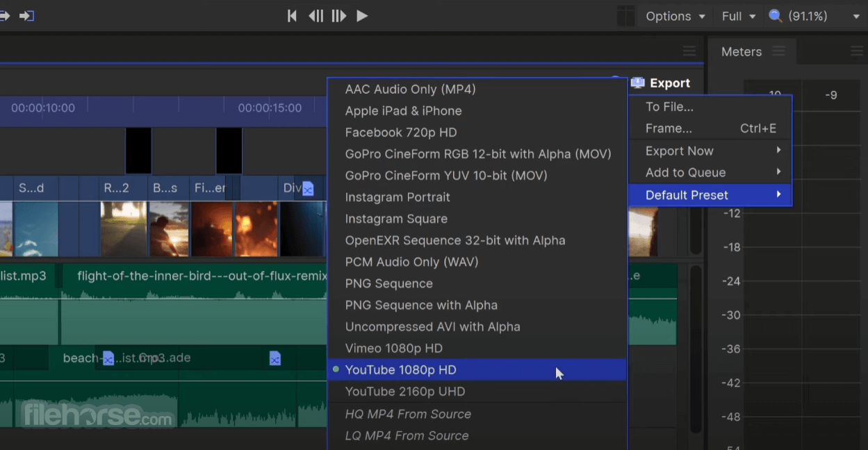Jump playback to the start
The width and height of the screenshot is (868, 450).
(x=292, y=15)
